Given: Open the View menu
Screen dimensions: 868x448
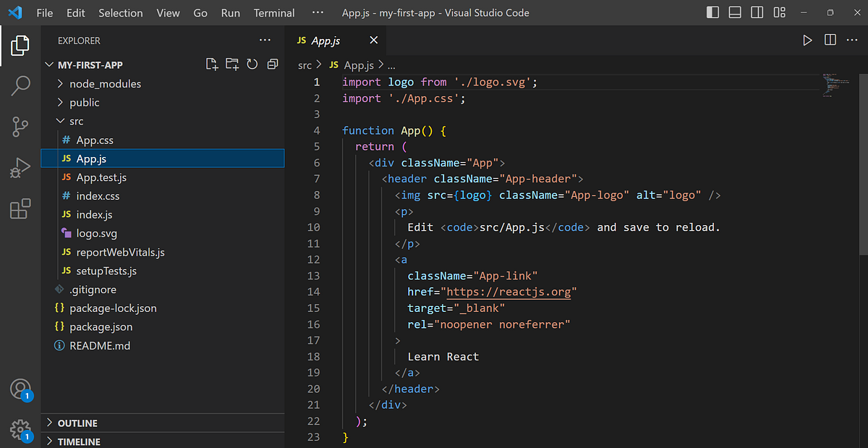Looking at the screenshot, I should point(168,12).
